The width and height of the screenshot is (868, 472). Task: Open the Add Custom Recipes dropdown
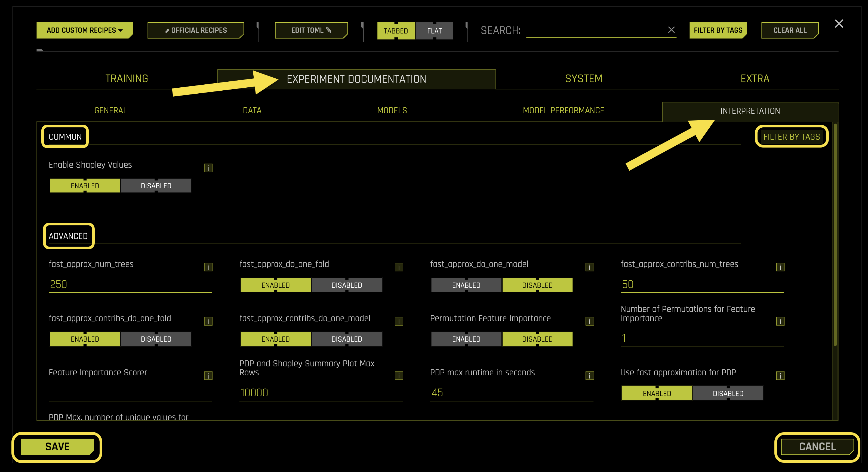tap(85, 30)
